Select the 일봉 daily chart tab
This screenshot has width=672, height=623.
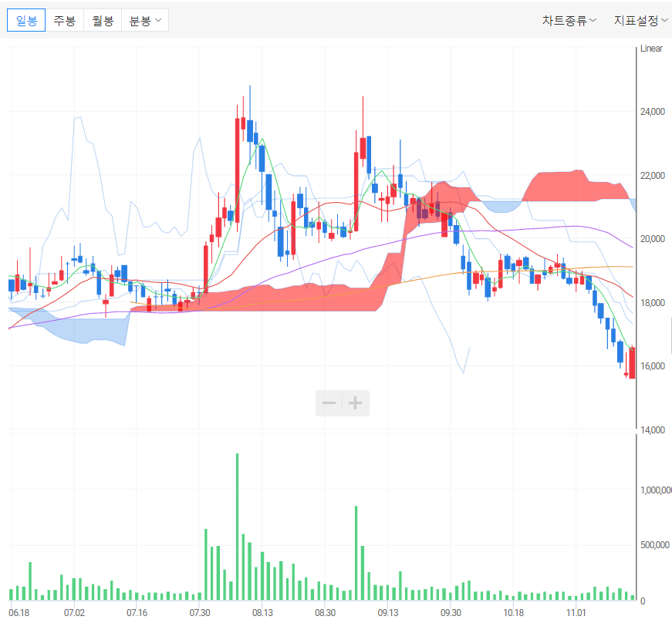pos(26,20)
